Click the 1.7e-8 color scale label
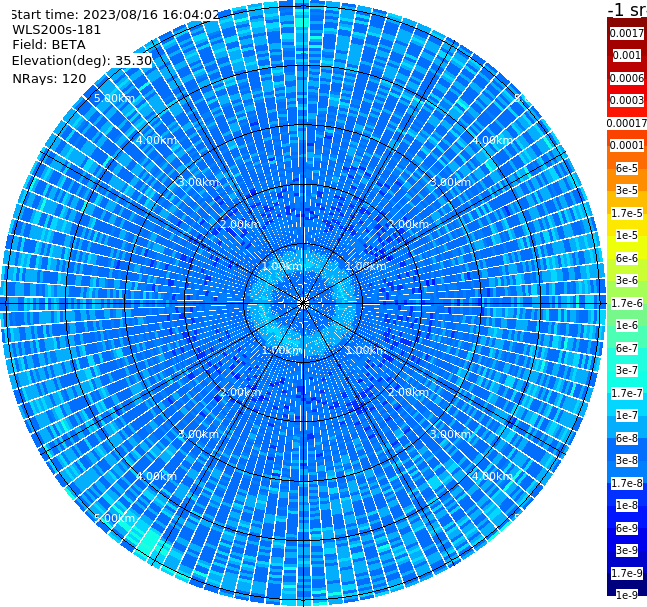 click(x=627, y=483)
